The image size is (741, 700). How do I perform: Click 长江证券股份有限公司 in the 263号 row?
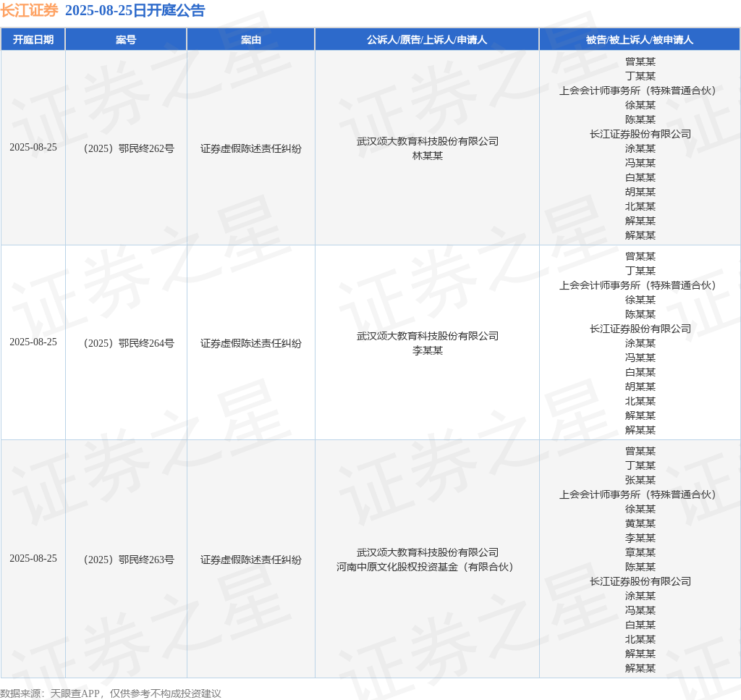point(640,581)
